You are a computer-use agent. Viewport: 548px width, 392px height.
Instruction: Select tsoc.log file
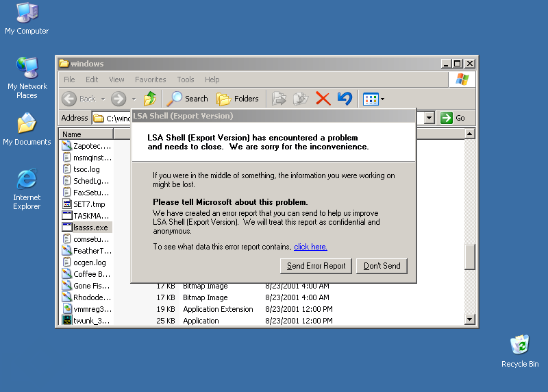pos(81,169)
